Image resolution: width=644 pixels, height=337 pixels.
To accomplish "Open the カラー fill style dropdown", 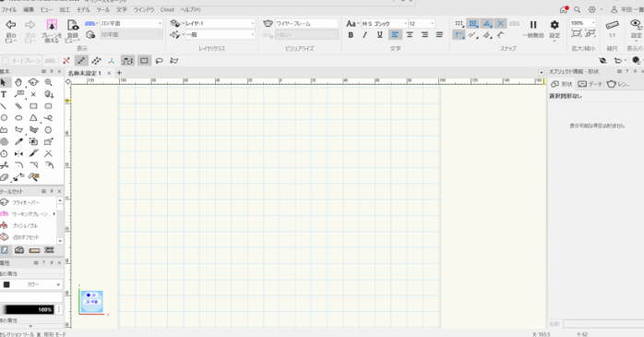I will click(x=31, y=284).
